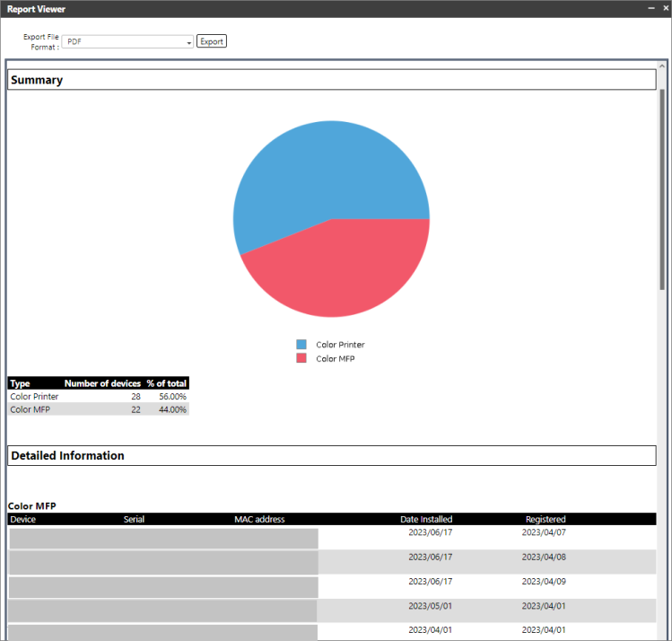Image resolution: width=672 pixels, height=641 pixels.
Task: Open the Export File Format dropdown arrow
Action: click(x=189, y=42)
